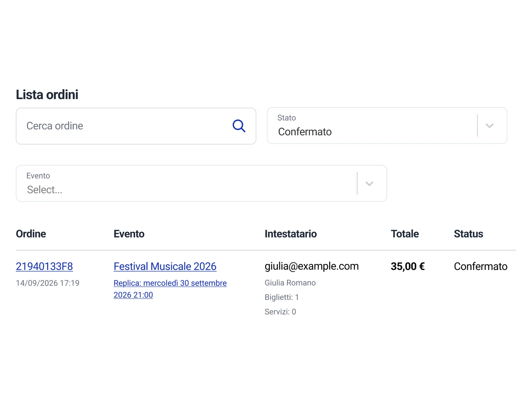Click the Intestatario column header
The image size is (532, 399).
coord(291,234)
